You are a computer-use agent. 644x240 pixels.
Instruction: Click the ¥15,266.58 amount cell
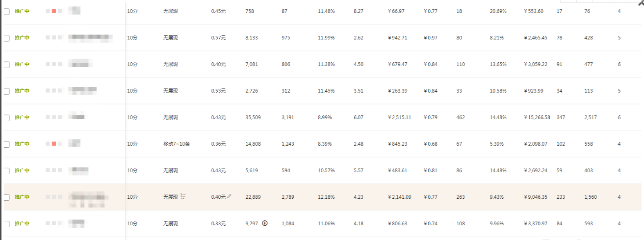537,117
